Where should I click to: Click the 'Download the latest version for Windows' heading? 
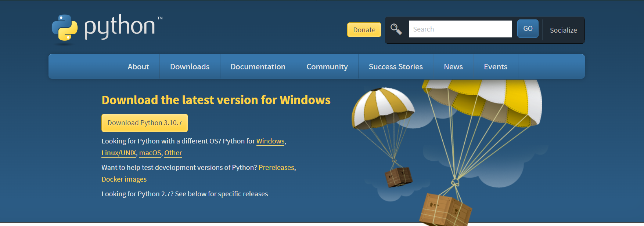click(216, 100)
